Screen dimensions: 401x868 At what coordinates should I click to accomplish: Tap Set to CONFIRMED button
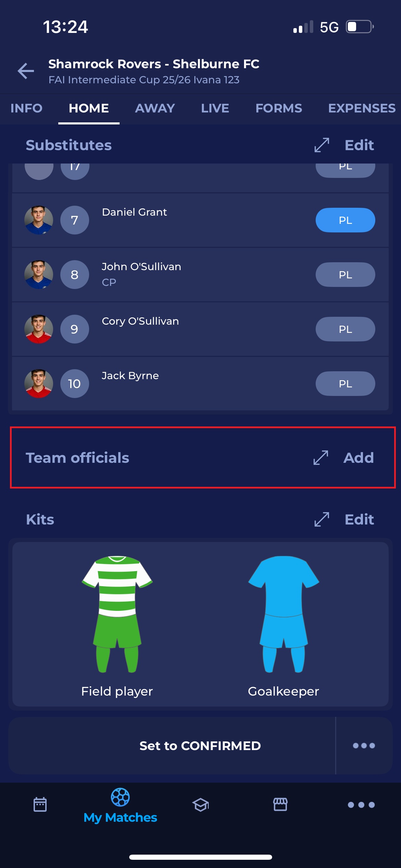click(x=200, y=746)
